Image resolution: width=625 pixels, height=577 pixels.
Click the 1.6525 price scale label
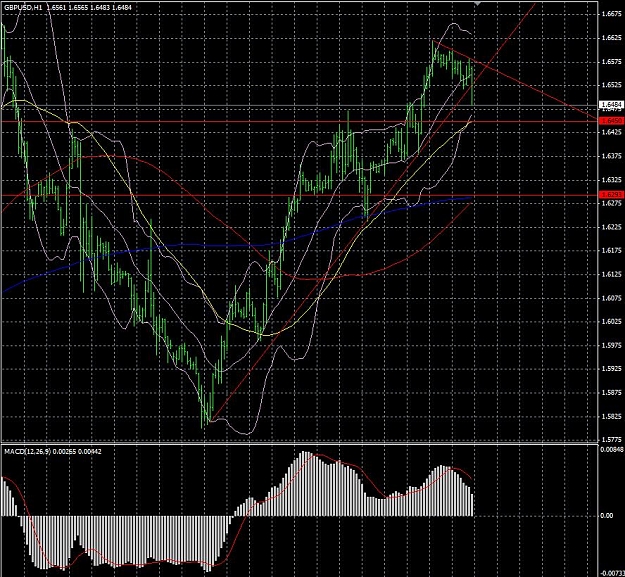point(612,85)
